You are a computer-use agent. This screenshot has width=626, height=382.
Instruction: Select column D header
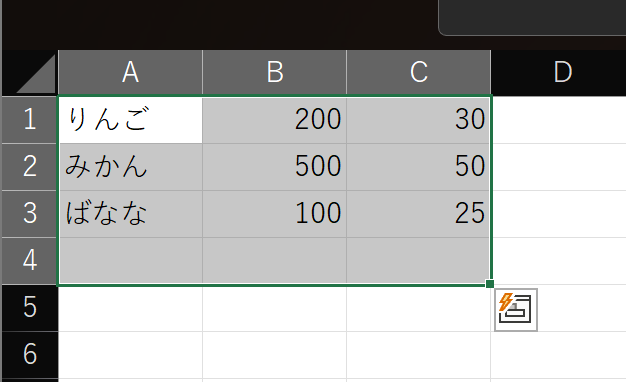(x=559, y=72)
